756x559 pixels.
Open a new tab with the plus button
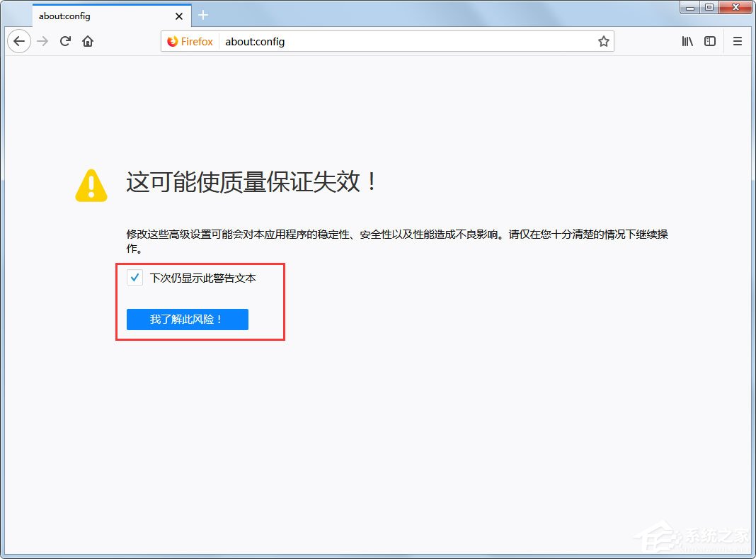tap(203, 15)
